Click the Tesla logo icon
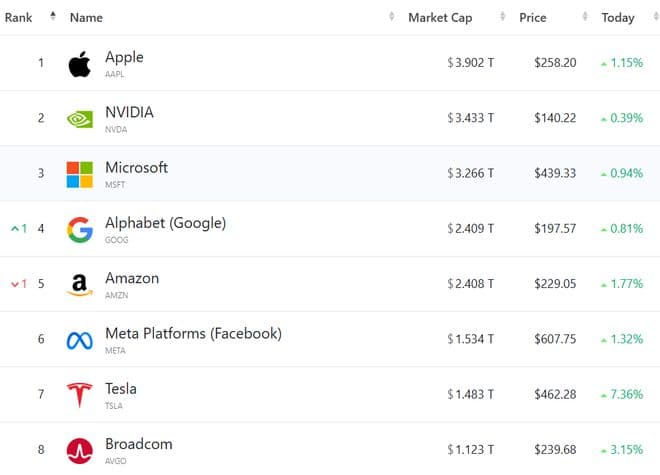The image size is (660, 475). point(79,395)
